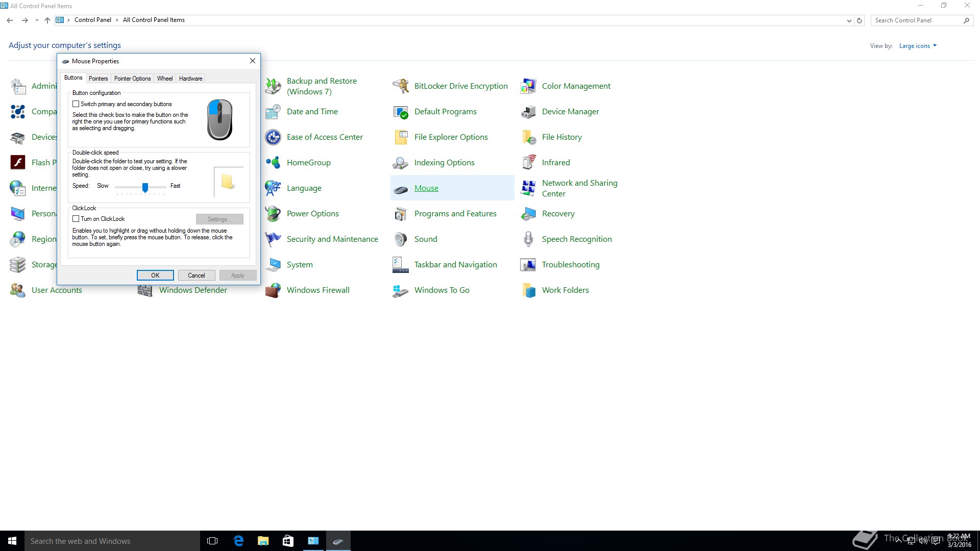Open the Work Folders icon
The height and width of the screenshot is (551, 980).
point(528,290)
